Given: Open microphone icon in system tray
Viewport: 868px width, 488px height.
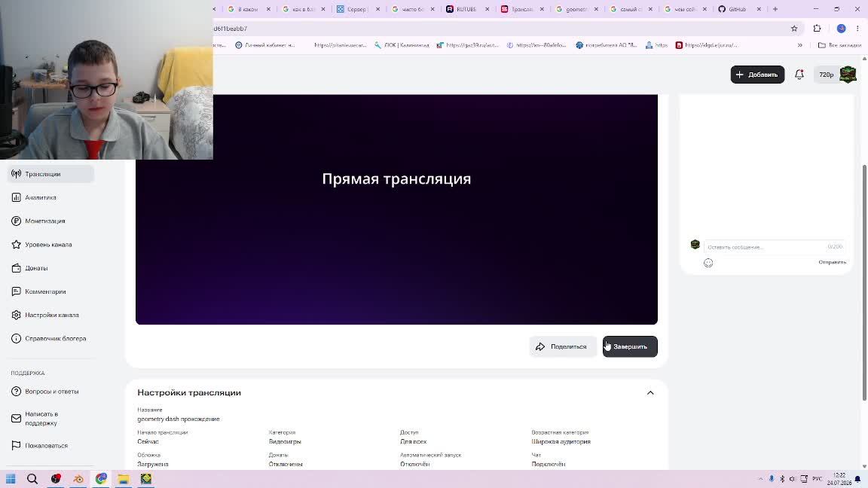Looking at the screenshot, I should pos(771,479).
